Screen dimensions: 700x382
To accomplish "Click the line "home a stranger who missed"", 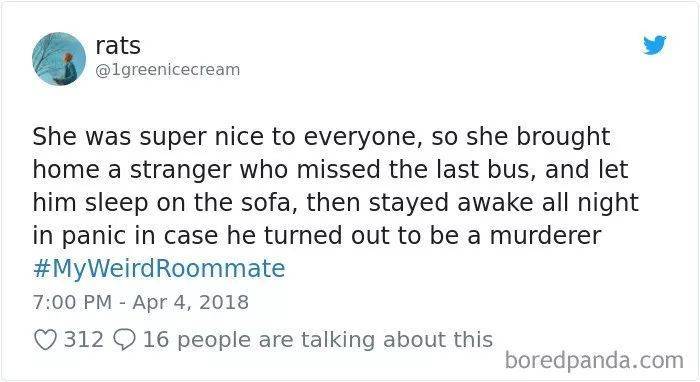I will point(330,170).
